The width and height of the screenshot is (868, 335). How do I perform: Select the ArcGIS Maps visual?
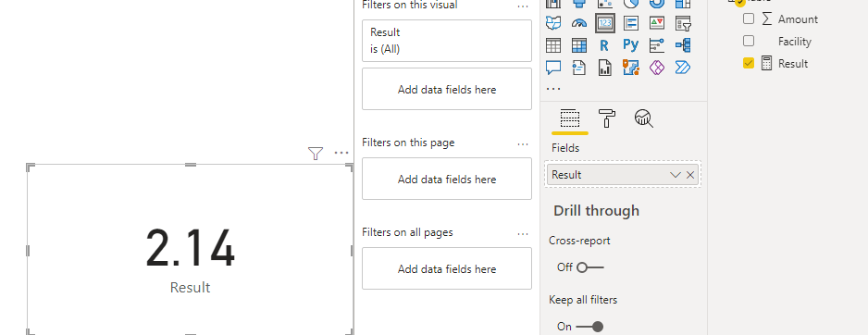coord(631,68)
